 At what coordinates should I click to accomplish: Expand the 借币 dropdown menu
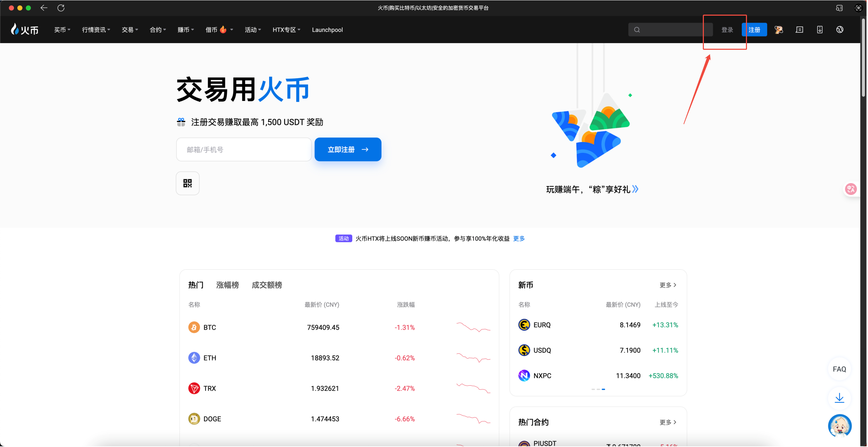(219, 30)
